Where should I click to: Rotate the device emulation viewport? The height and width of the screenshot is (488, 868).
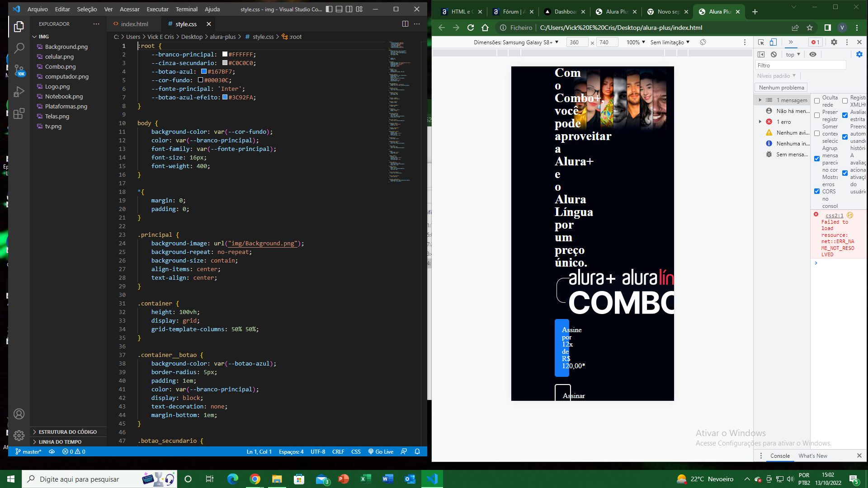tap(703, 42)
